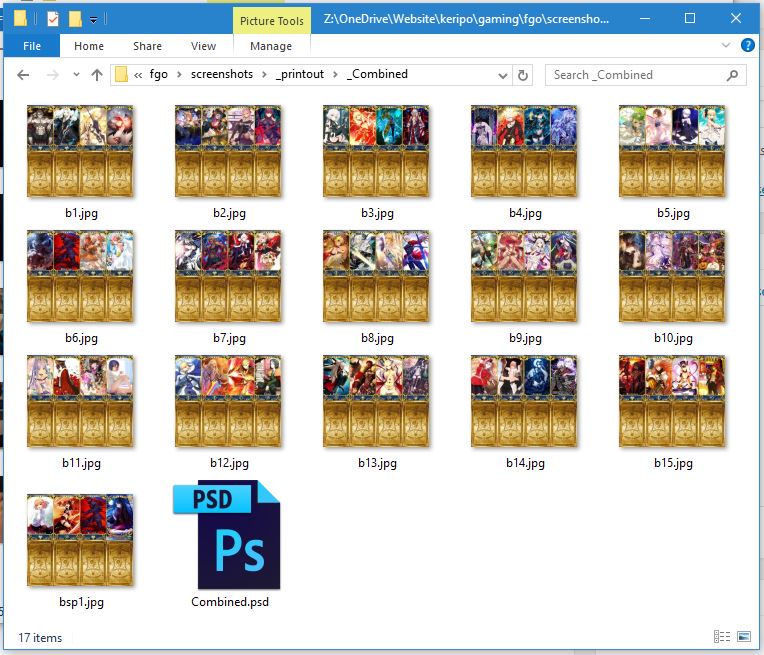Select the b11.jpg thumbnail
This screenshot has width=764, height=655.
pyautogui.click(x=80, y=401)
